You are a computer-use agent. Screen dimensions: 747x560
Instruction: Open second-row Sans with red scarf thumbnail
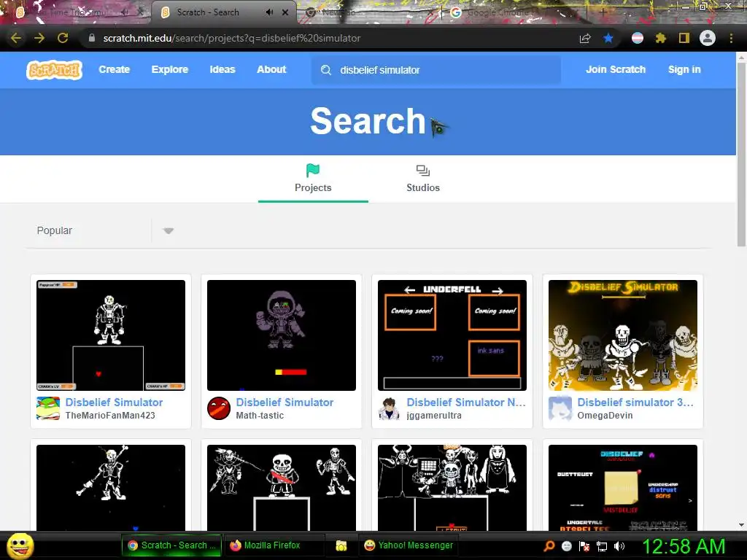click(282, 488)
